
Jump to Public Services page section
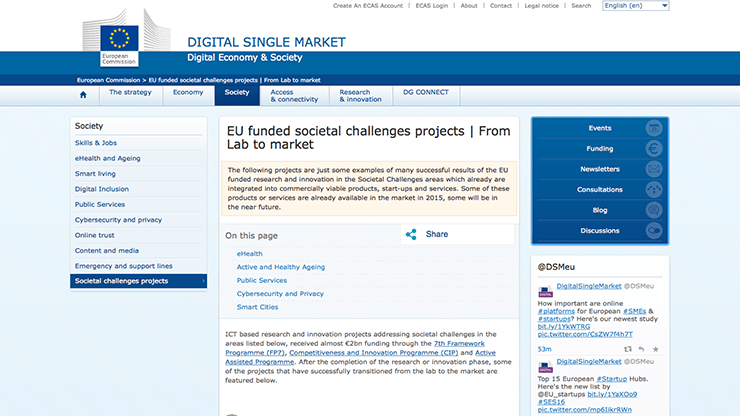[261, 280]
